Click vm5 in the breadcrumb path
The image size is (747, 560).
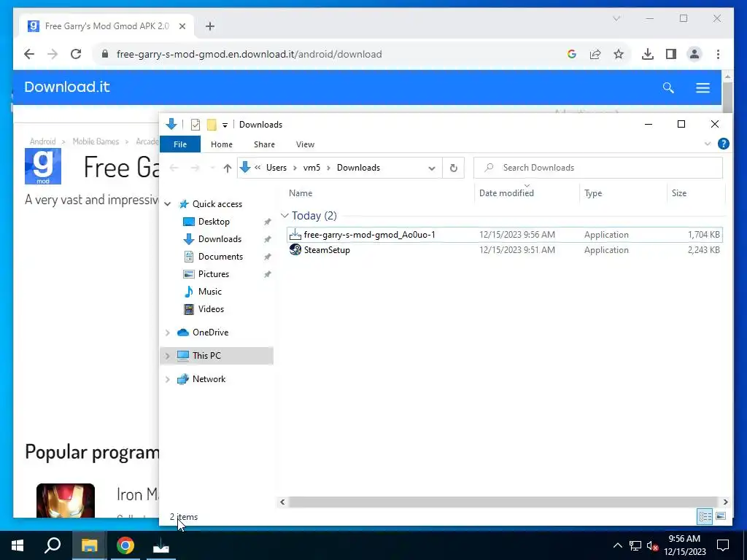tap(311, 168)
